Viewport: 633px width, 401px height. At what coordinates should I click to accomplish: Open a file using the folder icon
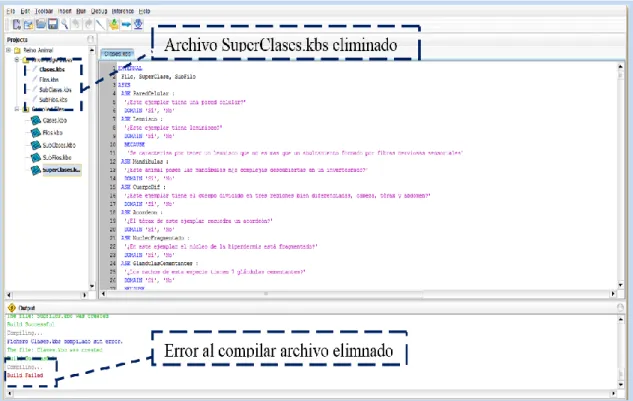click(40, 24)
